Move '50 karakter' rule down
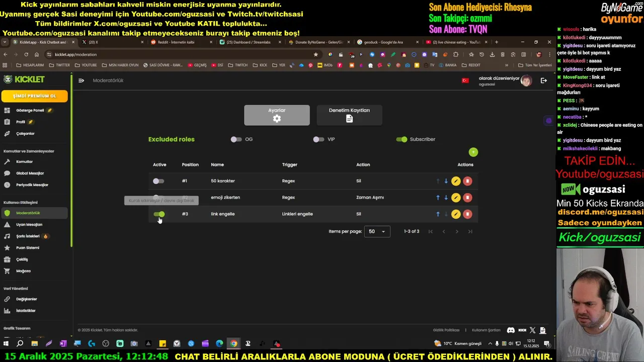This screenshot has height=362, width=644. point(446,181)
